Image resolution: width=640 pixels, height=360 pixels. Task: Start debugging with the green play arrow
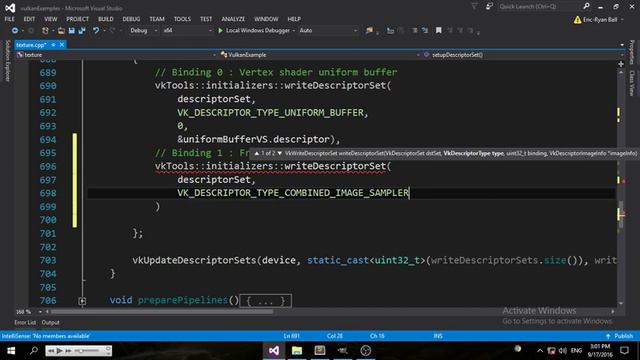click(220, 31)
